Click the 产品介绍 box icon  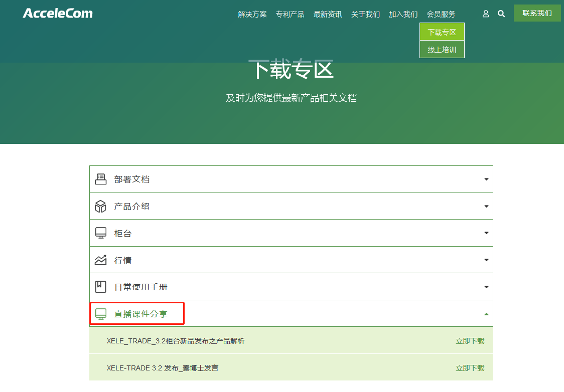tap(101, 206)
